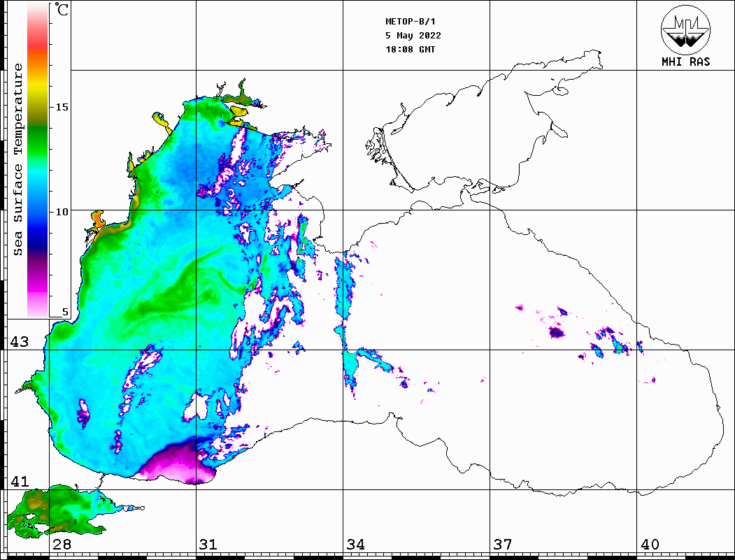Click the '18:08 GMT' time text
735x560 pixels.
pos(410,49)
